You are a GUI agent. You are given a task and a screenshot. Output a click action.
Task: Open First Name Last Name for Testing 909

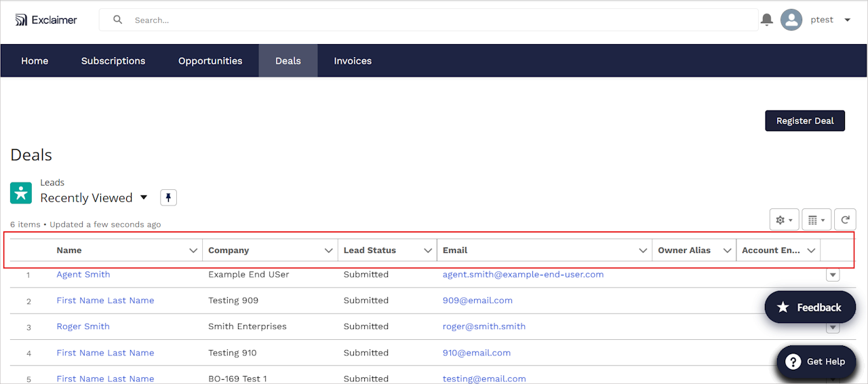click(105, 301)
